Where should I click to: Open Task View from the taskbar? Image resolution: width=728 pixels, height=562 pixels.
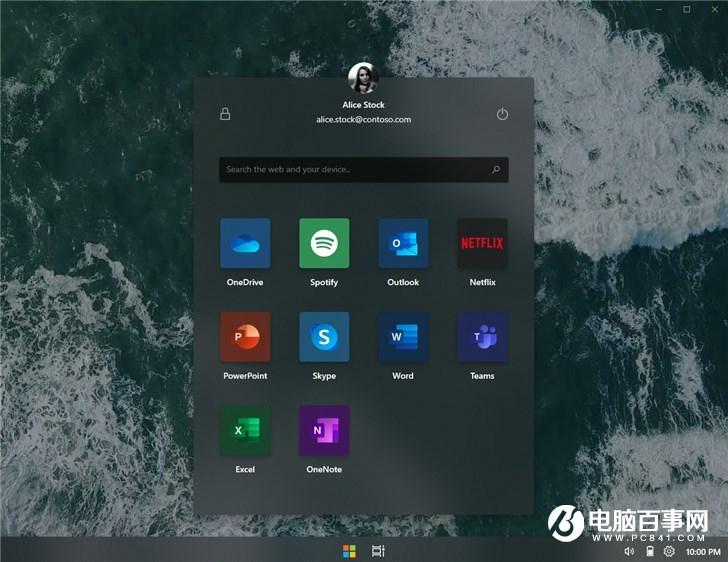click(x=378, y=551)
